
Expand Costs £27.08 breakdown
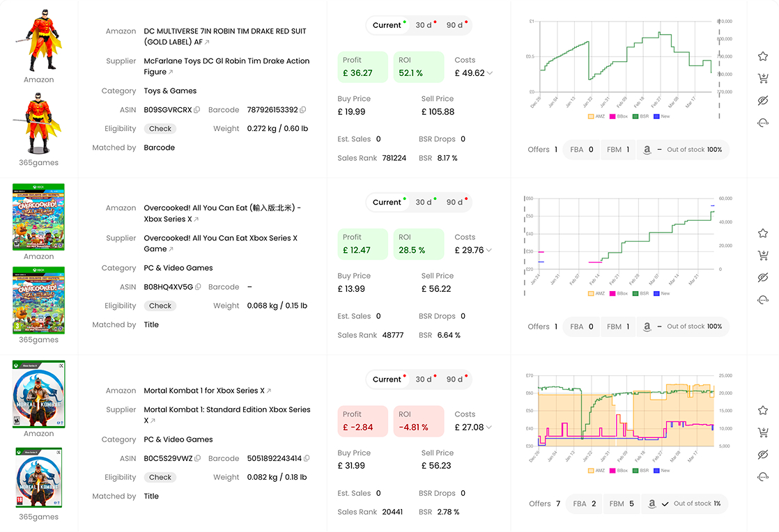pos(489,428)
